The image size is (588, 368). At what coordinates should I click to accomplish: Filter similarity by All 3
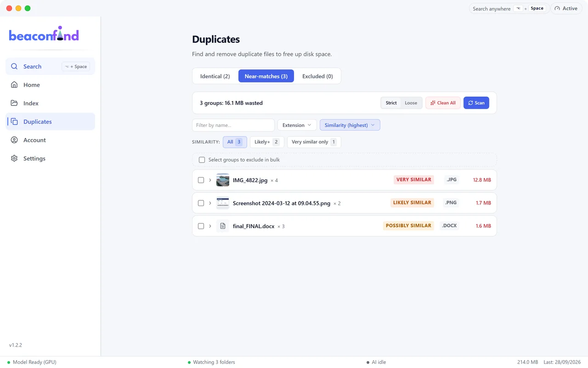pyautogui.click(x=235, y=142)
